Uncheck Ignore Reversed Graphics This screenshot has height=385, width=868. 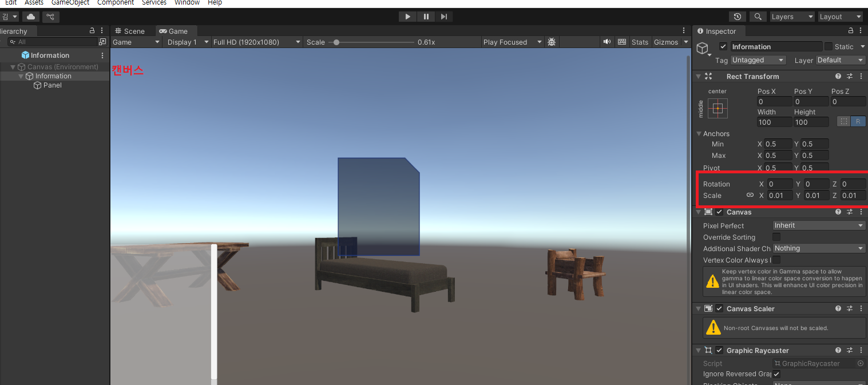(x=776, y=374)
